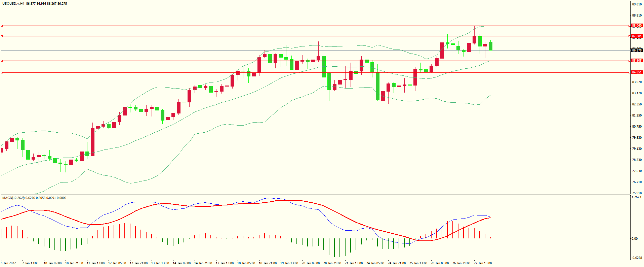Click the USOUSD.v,H4 symbol title text
Screen dimensions: 644x267
click(x=13, y=4)
